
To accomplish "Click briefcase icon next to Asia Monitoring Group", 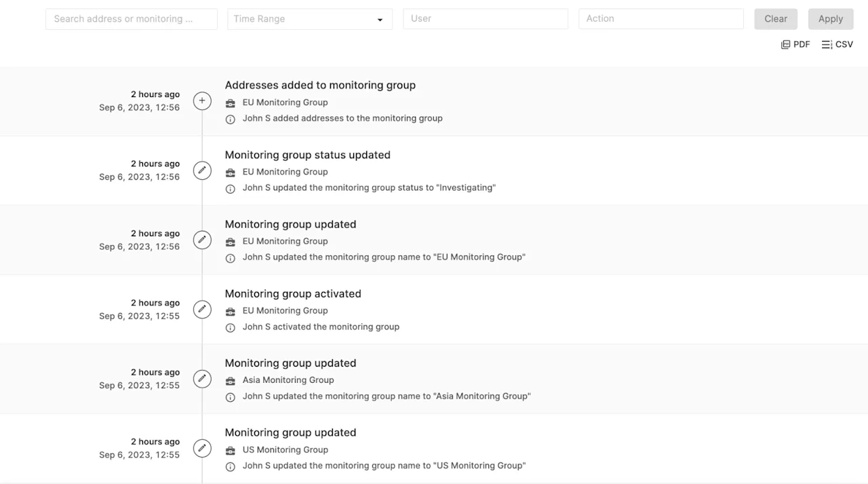I will click(x=230, y=381).
